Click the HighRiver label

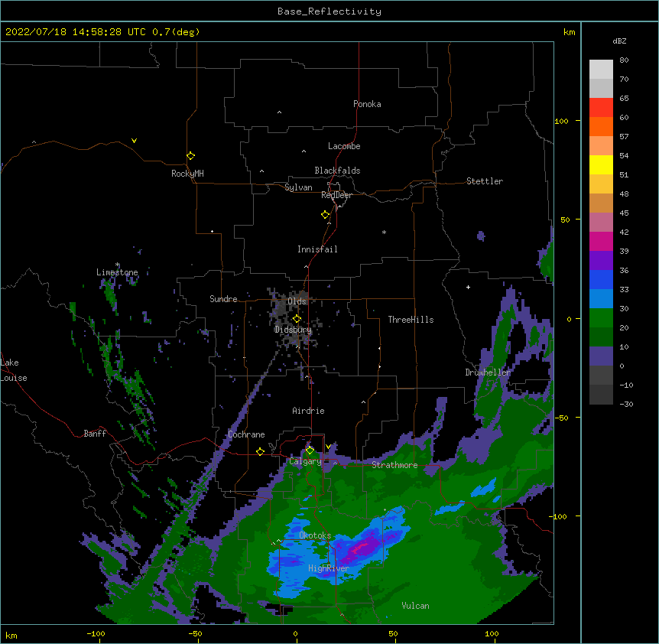click(329, 568)
